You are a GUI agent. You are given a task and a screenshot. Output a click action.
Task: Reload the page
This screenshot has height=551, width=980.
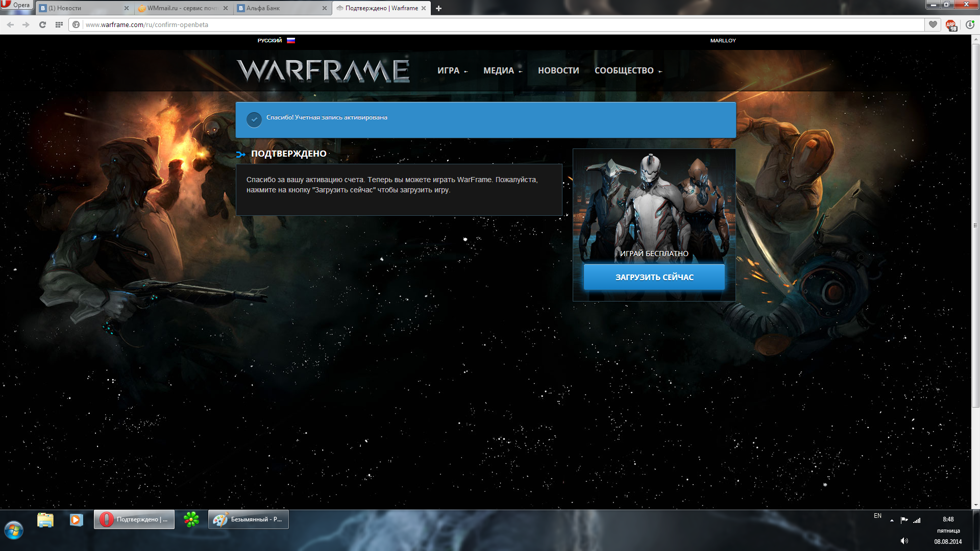point(42,24)
